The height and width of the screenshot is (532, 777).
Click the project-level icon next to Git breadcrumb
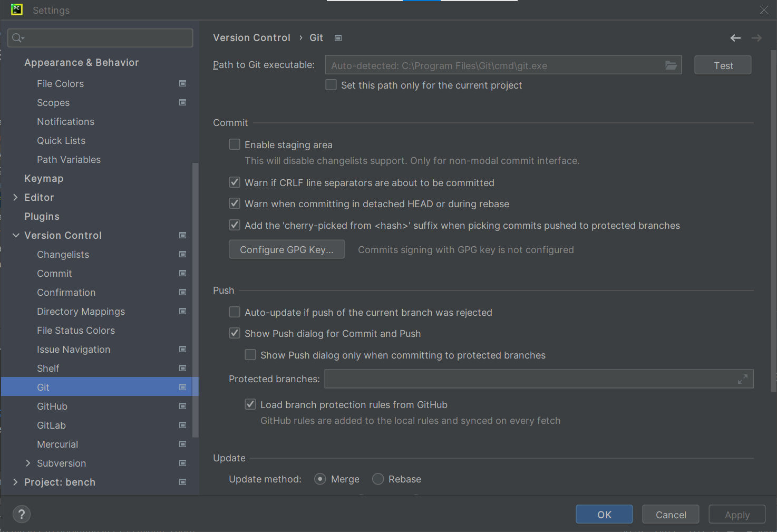(338, 38)
